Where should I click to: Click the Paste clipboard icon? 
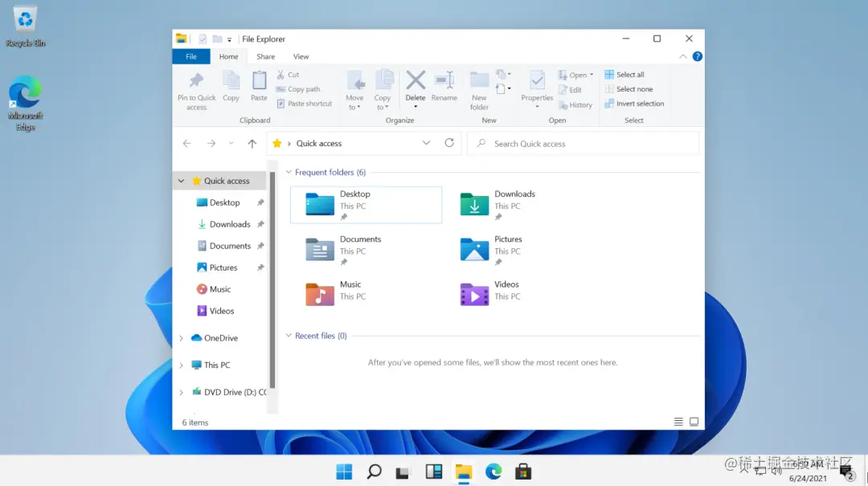[x=259, y=80]
